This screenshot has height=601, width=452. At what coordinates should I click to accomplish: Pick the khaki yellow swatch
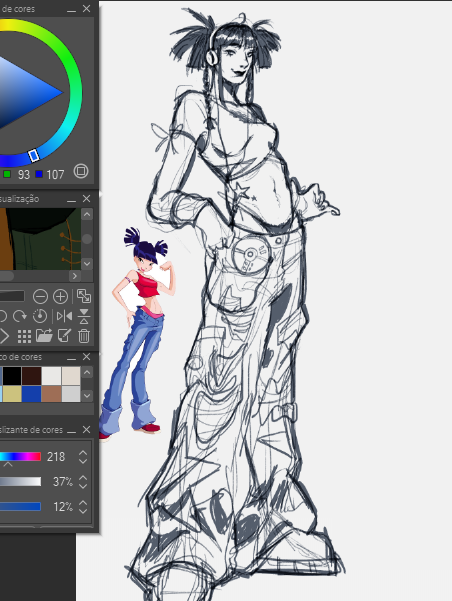coord(12,394)
